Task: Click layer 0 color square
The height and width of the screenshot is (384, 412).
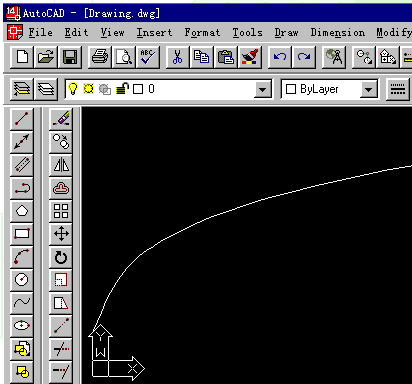Action: tap(138, 89)
